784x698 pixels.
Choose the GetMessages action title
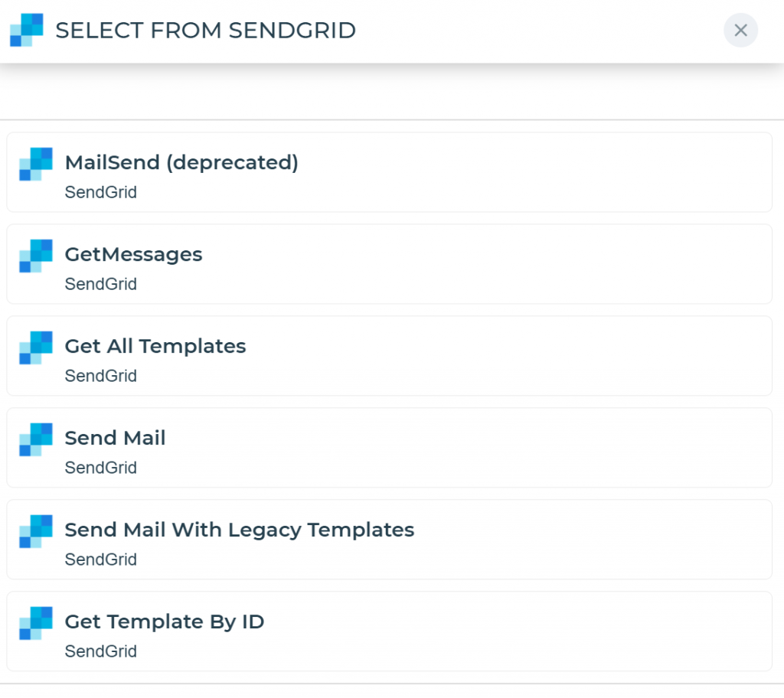click(x=133, y=254)
